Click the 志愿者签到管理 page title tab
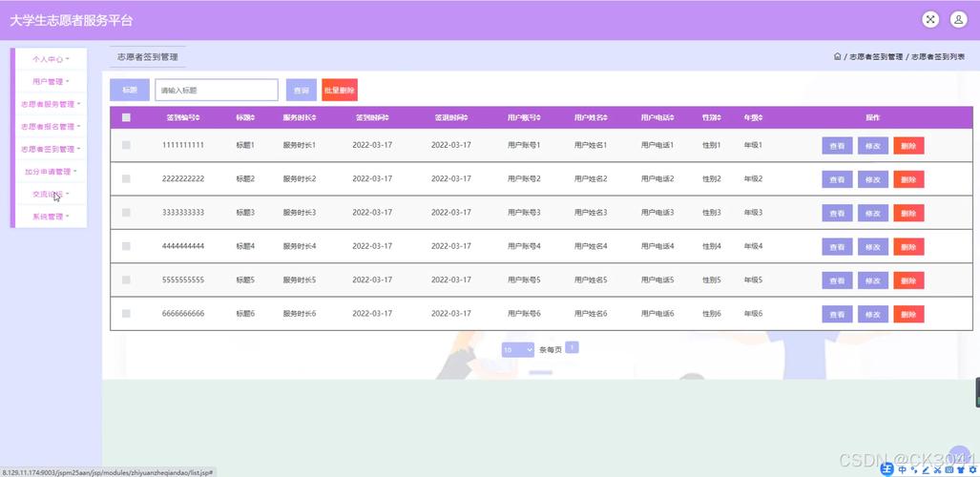 pyautogui.click(x=148, y=57)
